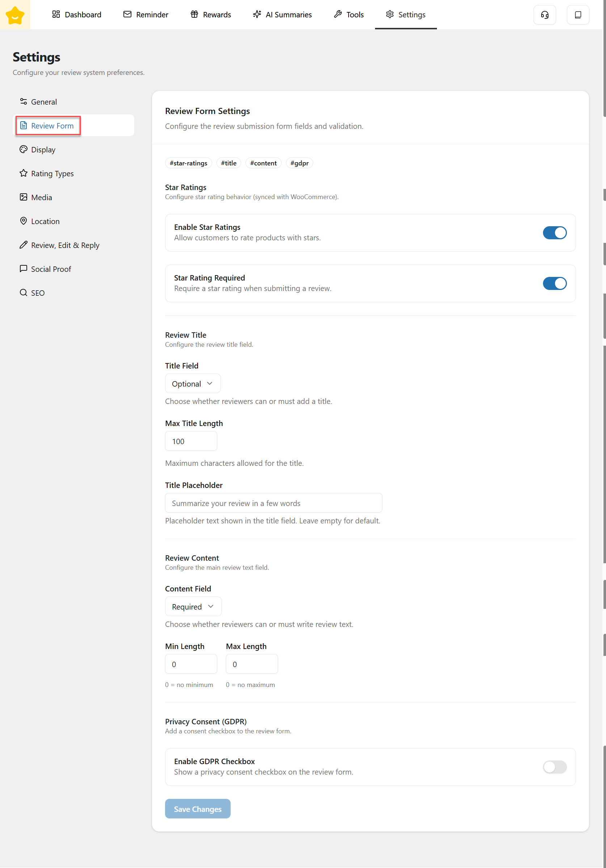Open the AI Summaries tab

pyautogui.click(x=282, y=15)
